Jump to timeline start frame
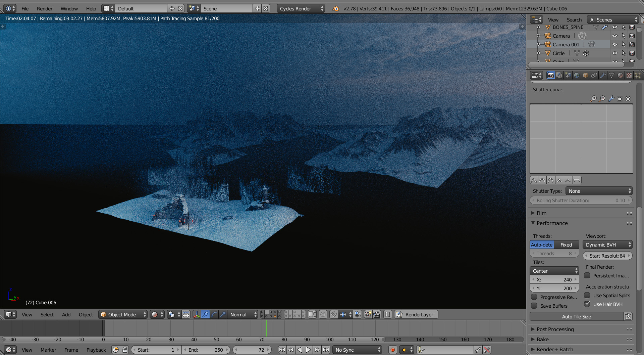Screen dimensions: 644x355 (282, 350)
